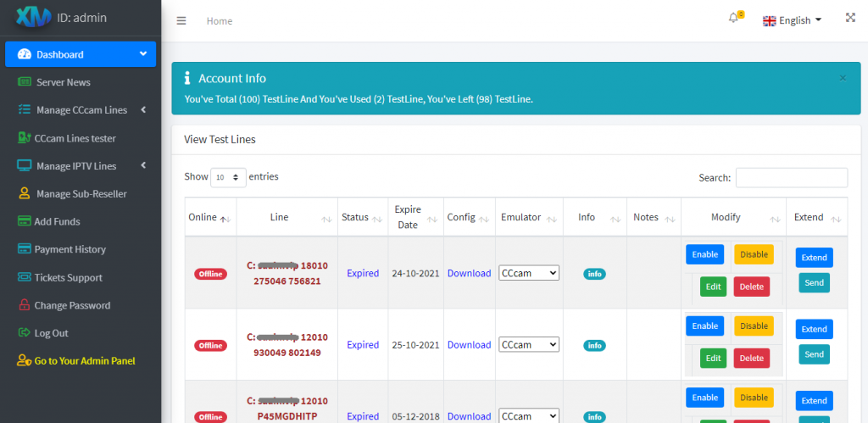Open Tickets Support page
The width and height of the screenshot is (868, 423).
pyautogui.click(x=68, y=277)
